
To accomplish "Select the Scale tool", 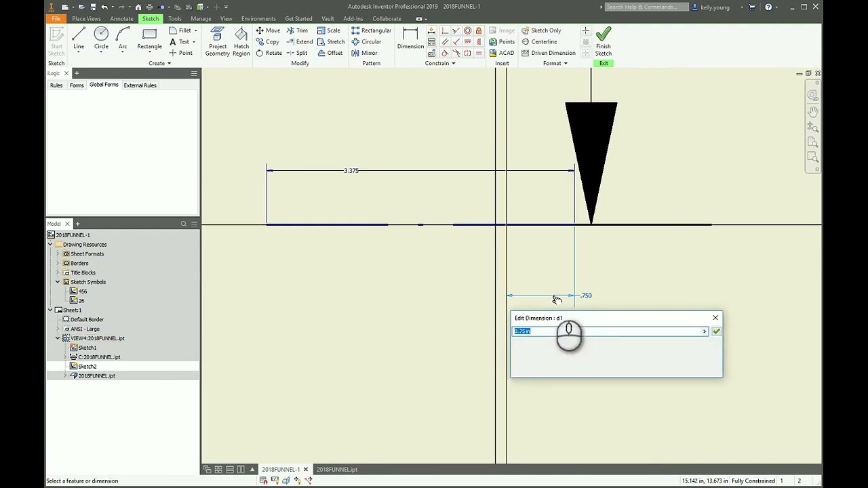I will (329, 30).
